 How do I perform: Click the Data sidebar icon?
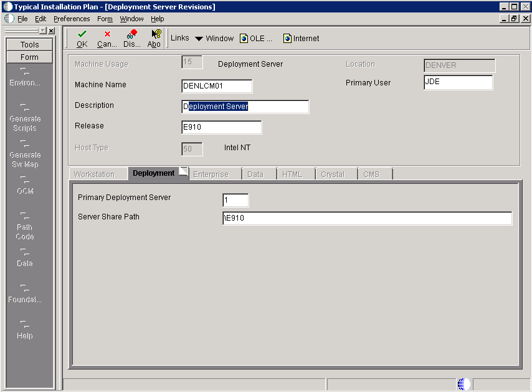click(x=24, y=252)
